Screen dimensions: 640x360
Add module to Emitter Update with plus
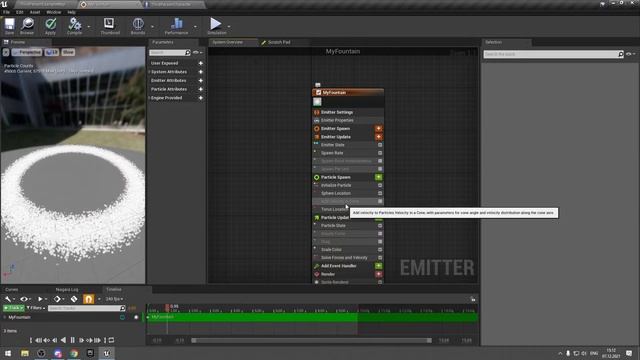(378, 137)
